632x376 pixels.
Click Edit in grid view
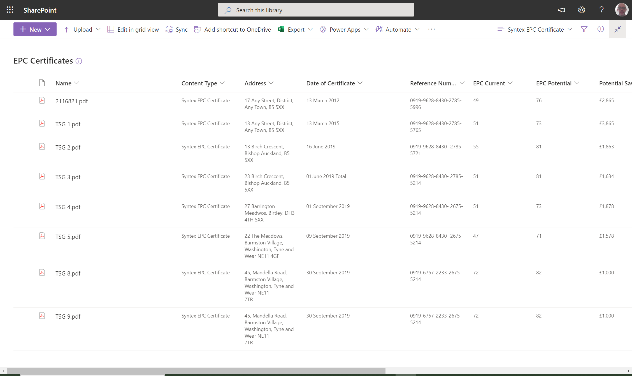pos(133,29)
